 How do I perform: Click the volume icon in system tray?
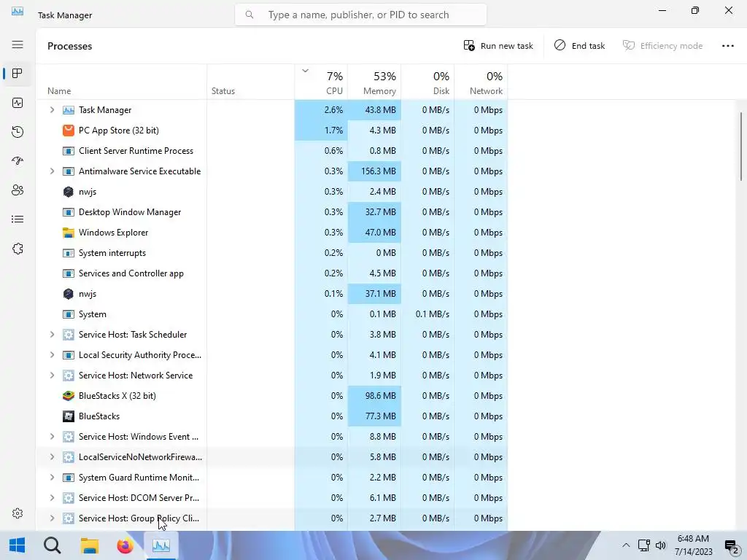tap(661, 545)
